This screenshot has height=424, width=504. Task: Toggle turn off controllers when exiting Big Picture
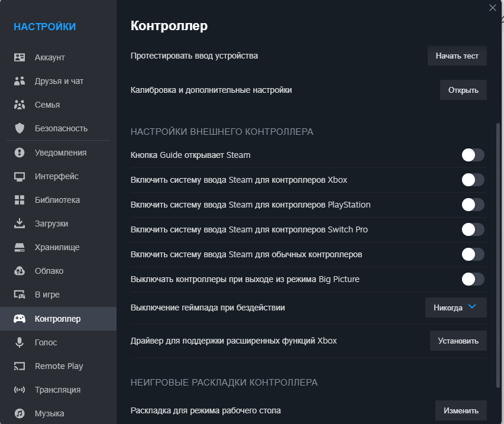[x=473, y=279]
